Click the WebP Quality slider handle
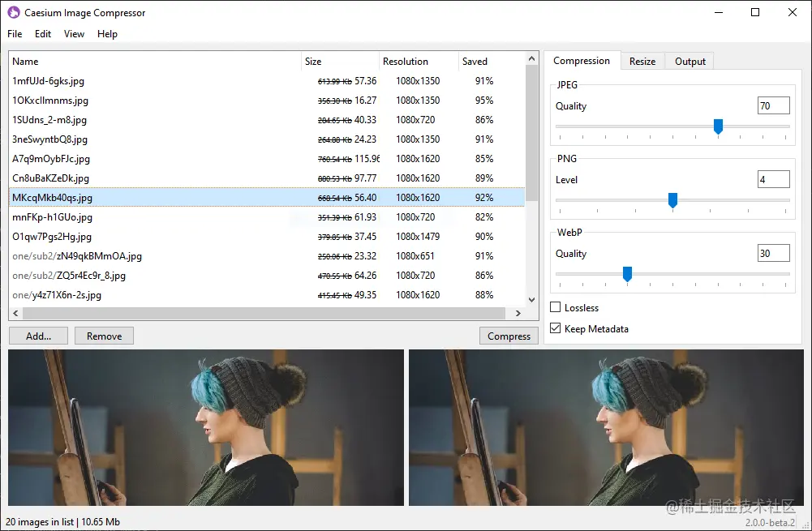The image size is (812, 531). click(x=627, y=274)
